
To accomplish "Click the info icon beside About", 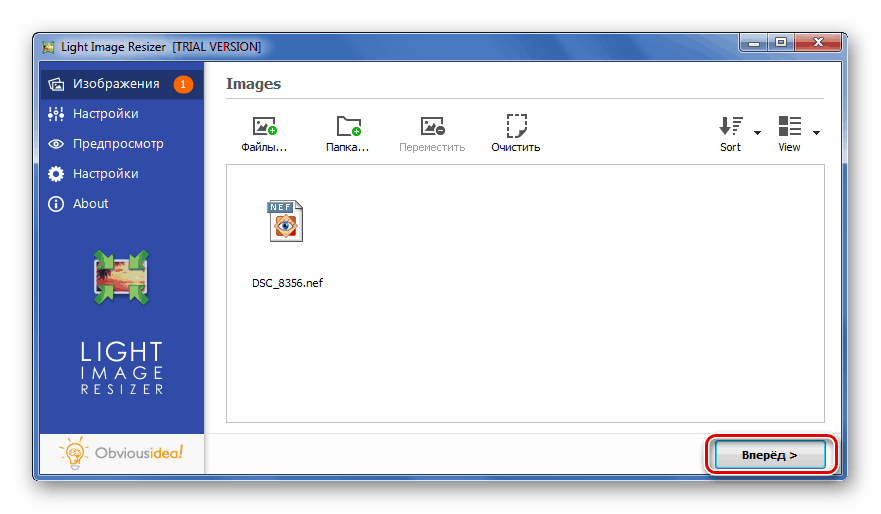I will point(56,203).
